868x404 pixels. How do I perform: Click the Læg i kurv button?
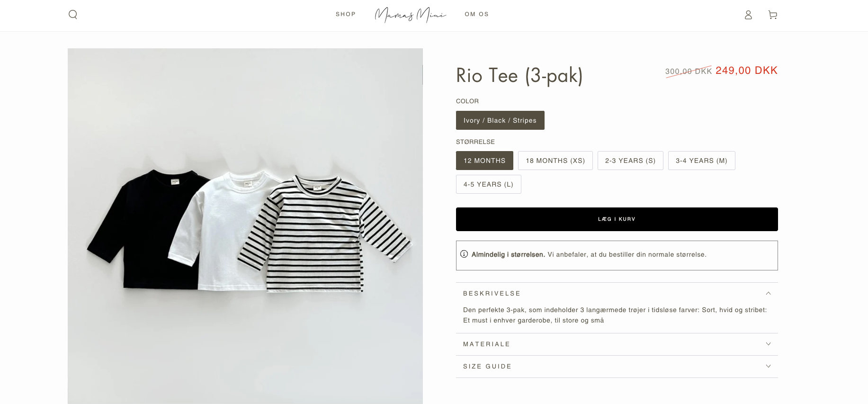click(x=617, y=219)
